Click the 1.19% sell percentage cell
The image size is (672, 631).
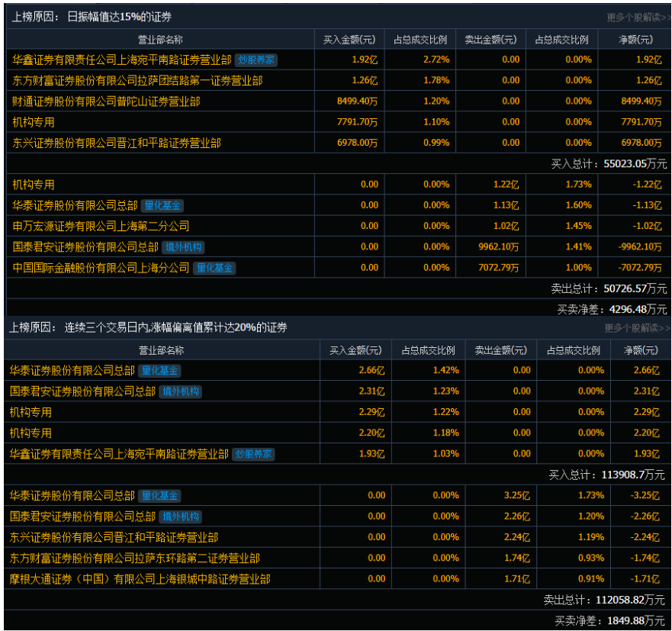pos(591,537)
